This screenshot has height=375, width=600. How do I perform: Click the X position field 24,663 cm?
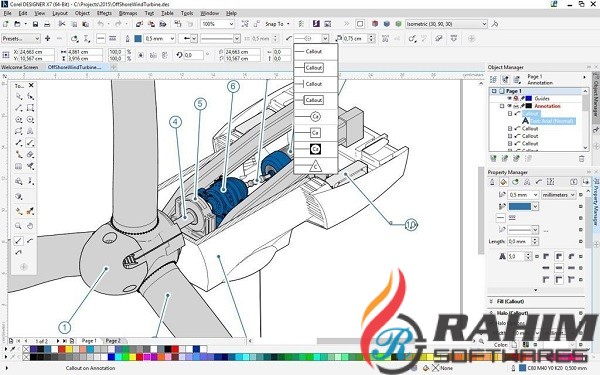pos(36,52)
